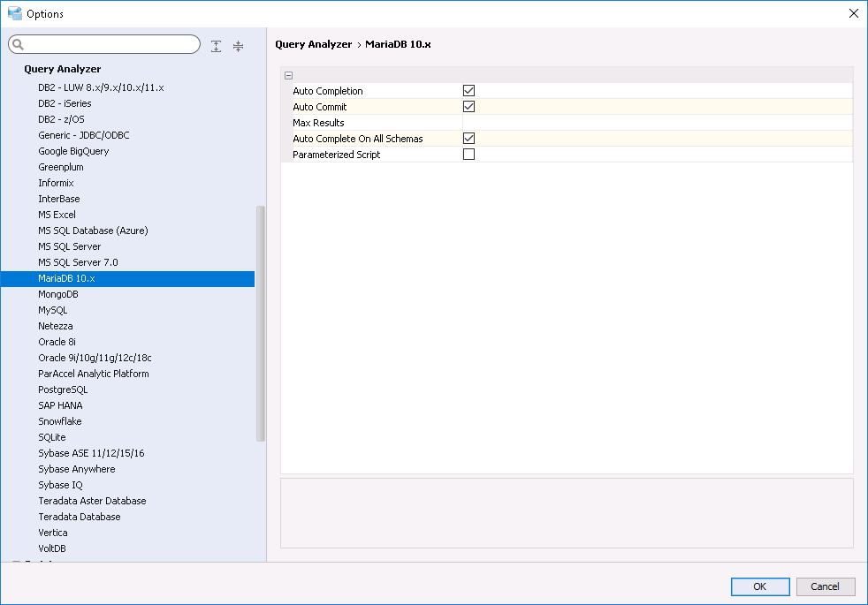Image resolution: width=868 pixels, height=605 pixels.
Task: Open Google BigQuery options
Action: pos(73,151)
